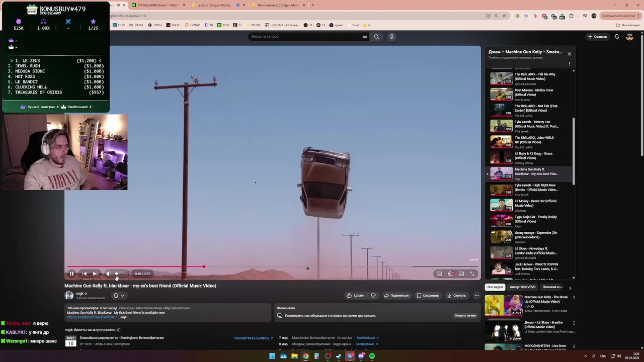The width and height of the screenshot is (644, 362).
Task: Open the MUSIC bookmark
Action: click(x=254, y=25)
